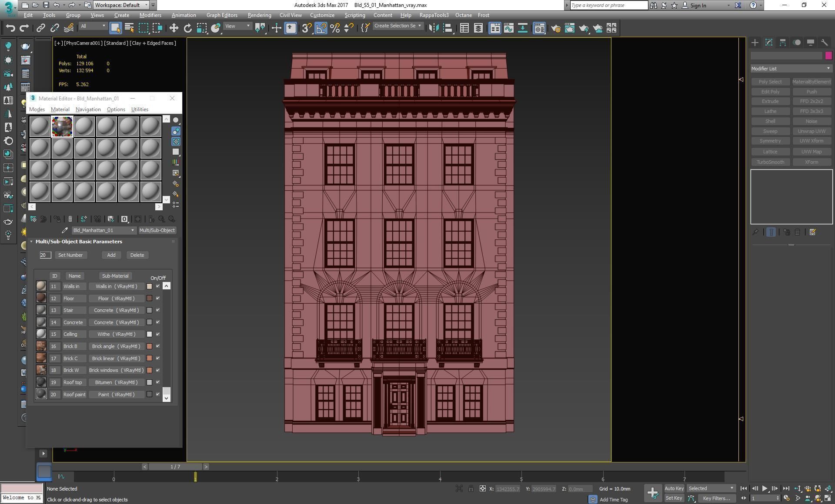Open Modify tab in command panel
The height and width of the screenshot is (504, 835).
coord(769,43)
